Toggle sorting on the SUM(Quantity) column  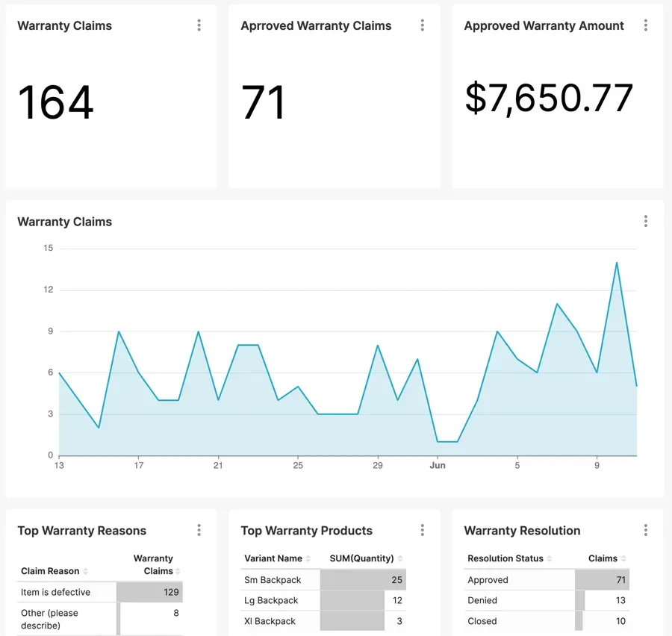(x=400, y=558)
